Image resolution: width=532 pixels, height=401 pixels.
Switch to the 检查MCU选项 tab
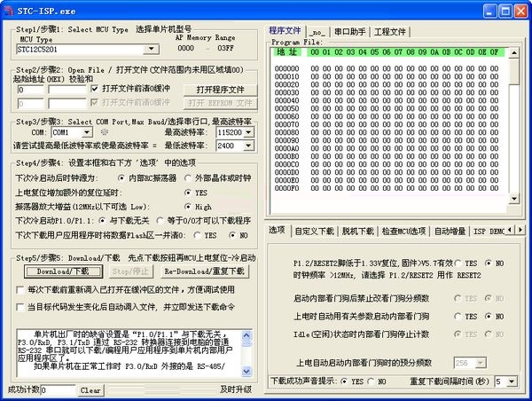(403, 232)
